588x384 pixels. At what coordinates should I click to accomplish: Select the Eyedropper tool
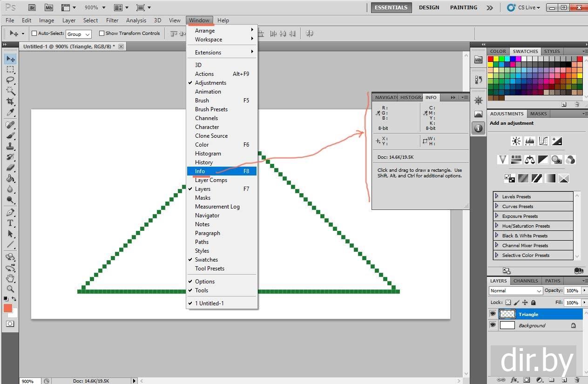coord(10,113)
